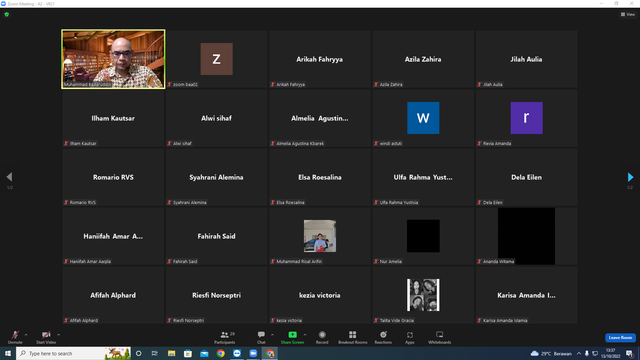Open first Google Chrome taskbar icon
Screen dimensions: 640x360
pyautogui.click(x=220, y=353)
